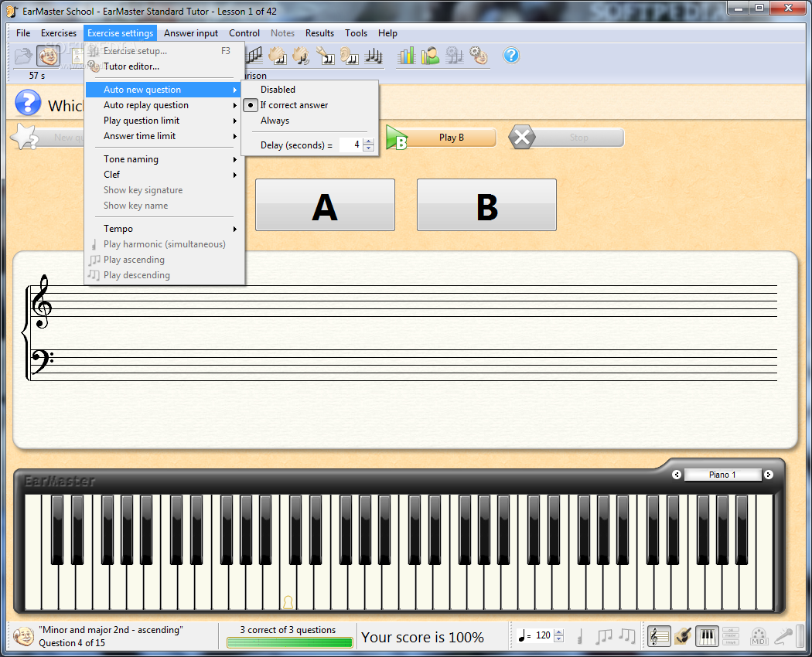The height and width of the screenshot is (657, 812).
Task: Expand the Answer time limit submenu
Action: [164, 136]
